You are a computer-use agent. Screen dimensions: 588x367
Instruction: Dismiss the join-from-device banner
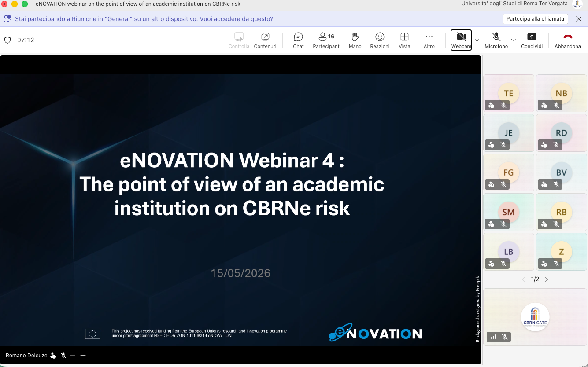point(579,19)
